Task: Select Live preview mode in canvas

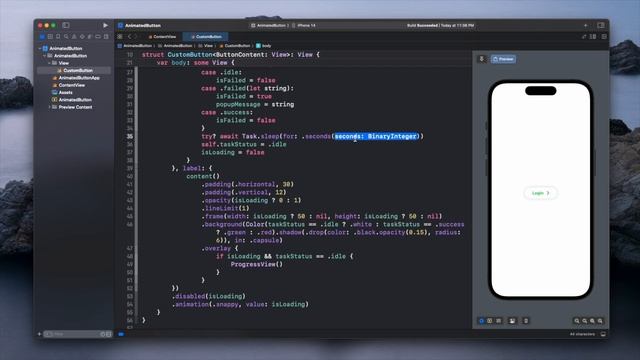Action: point(482,321)
